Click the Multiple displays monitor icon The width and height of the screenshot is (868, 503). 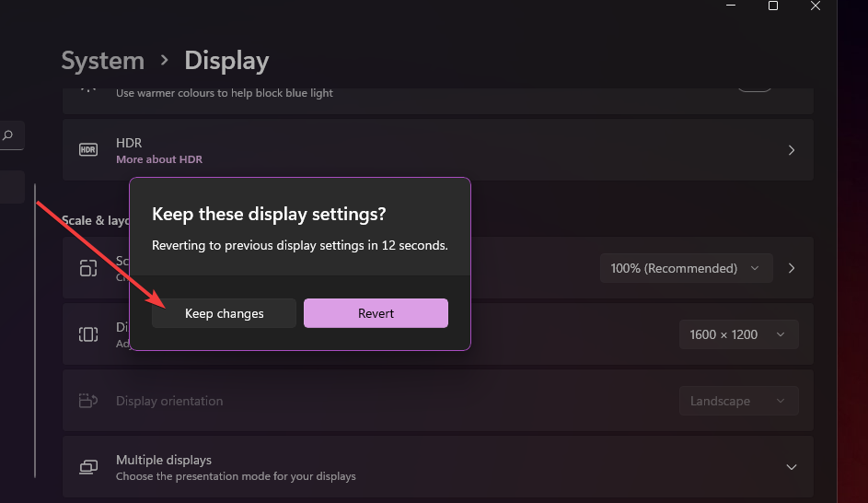coord(88,467)
